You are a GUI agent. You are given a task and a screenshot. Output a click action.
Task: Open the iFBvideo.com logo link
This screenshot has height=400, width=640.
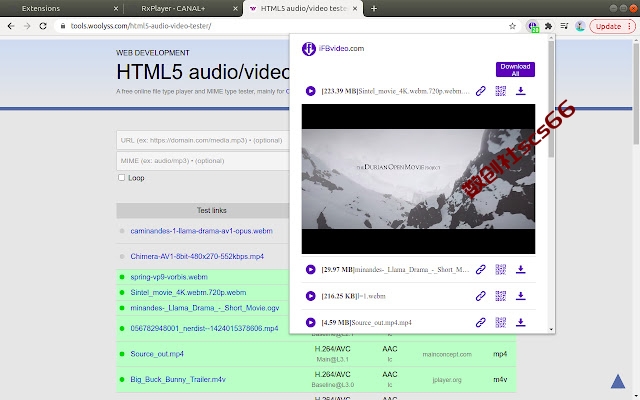[x=333, y=49]
